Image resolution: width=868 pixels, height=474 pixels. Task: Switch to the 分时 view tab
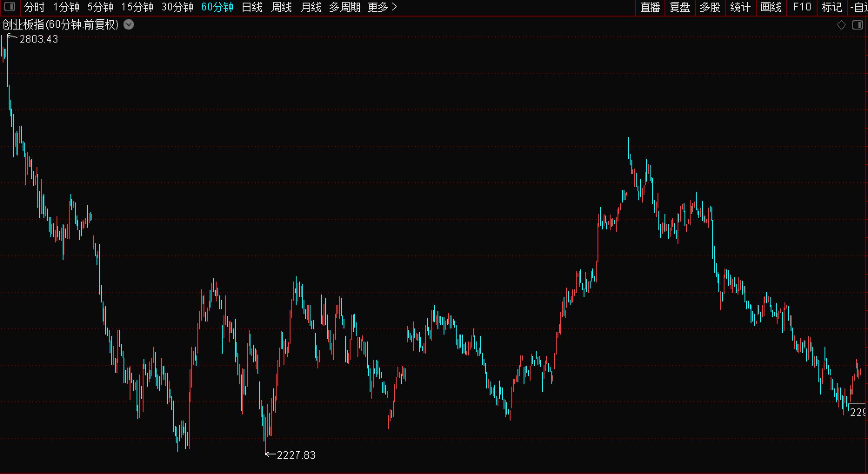click(x=34, y=7)
